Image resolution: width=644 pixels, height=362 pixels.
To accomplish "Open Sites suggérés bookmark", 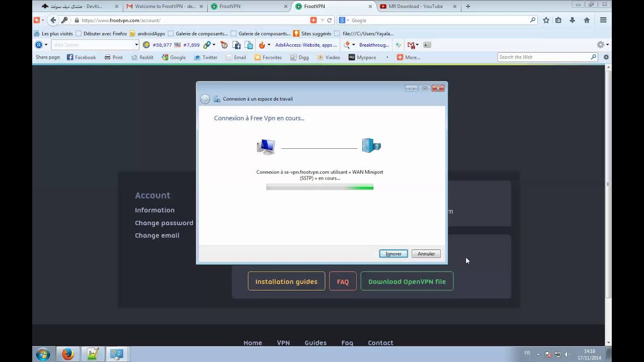I will click(312, 34).
